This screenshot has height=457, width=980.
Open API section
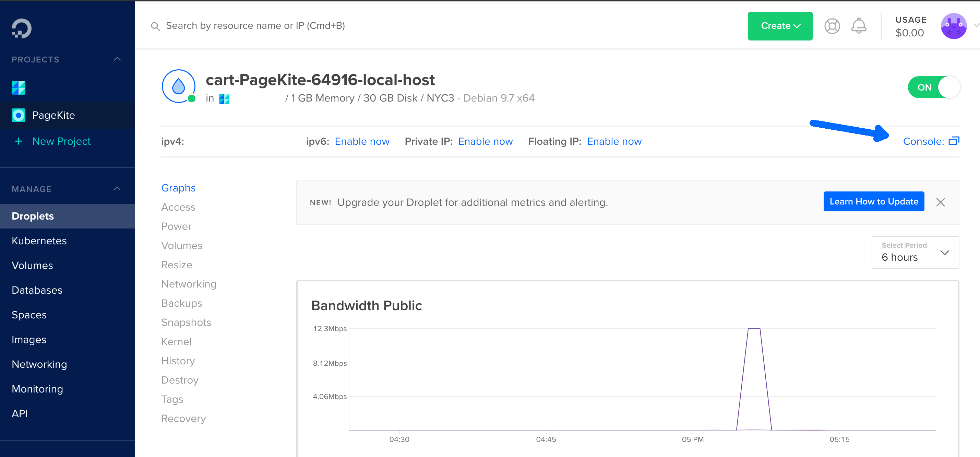pos(20,414)
